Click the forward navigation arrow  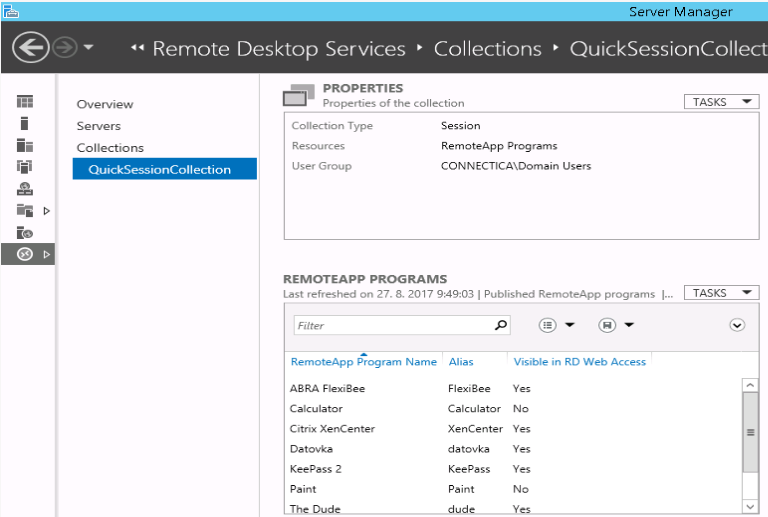pyautogui.click(x=65, y=47)
